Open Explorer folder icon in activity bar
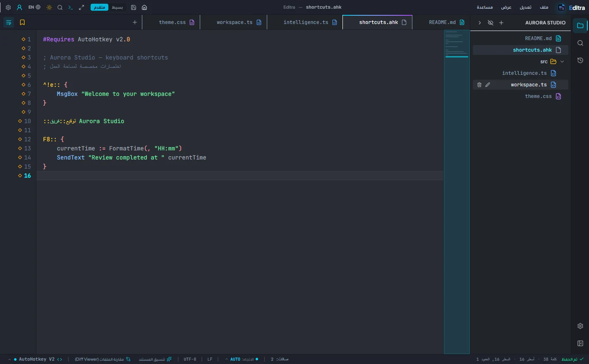The image size is (589, 364). click(580, 26)
